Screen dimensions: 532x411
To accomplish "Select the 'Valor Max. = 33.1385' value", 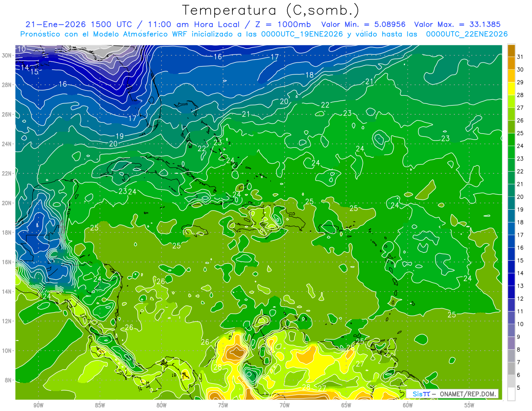I will [457, 24].
